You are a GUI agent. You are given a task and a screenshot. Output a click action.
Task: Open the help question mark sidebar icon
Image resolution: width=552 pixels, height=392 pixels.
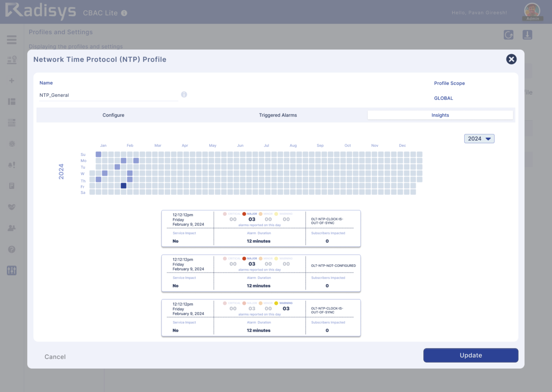[12, 249]
